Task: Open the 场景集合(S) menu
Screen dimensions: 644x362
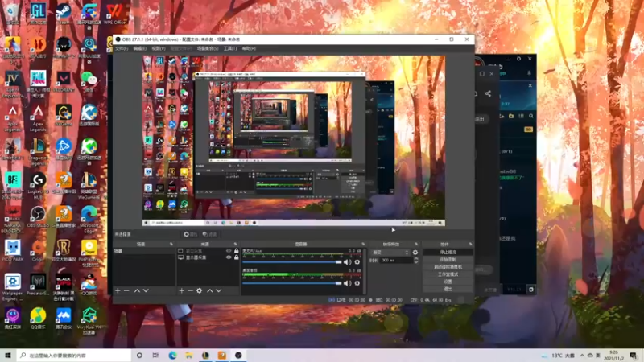Action: coord(208,48)
